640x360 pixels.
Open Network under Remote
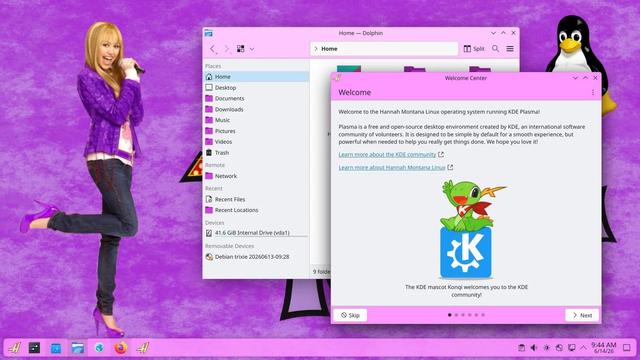(x=256, y=176)
